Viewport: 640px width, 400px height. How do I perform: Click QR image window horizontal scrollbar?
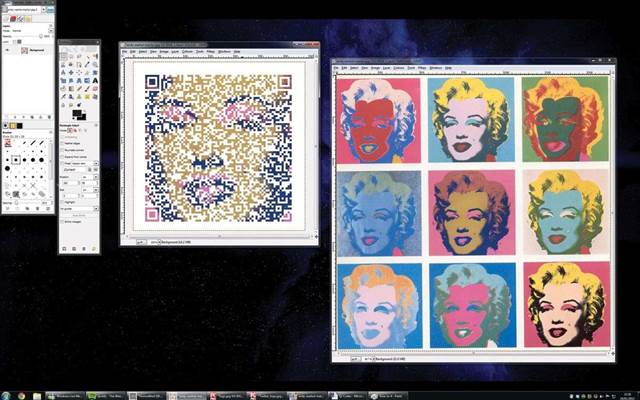coord(218,236)
